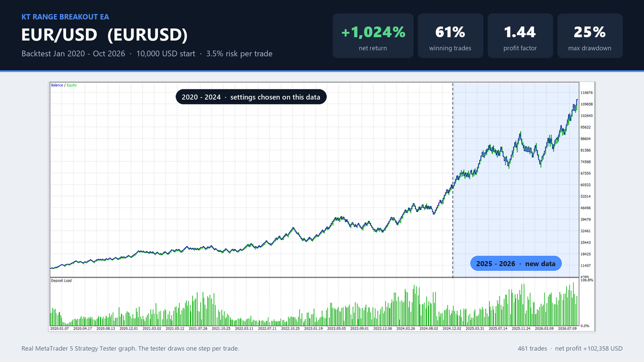The height and width of the screenshot is (362, 644).
Task: Select the 67550 y-axis value
Action: 586,173
